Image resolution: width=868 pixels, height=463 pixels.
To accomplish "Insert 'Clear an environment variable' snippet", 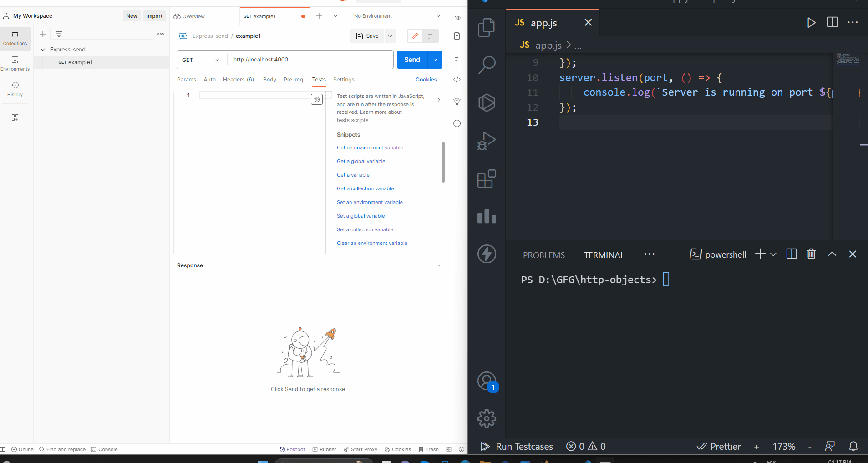I will point(372,243).
